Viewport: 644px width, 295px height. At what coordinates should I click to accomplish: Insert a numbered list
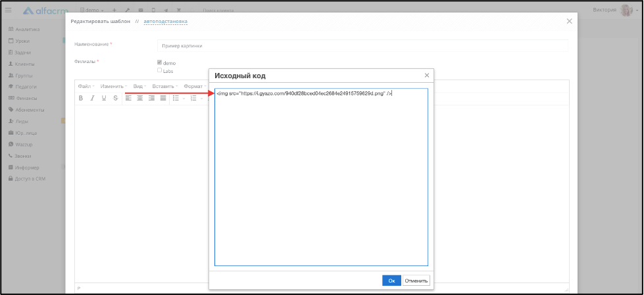194,98
